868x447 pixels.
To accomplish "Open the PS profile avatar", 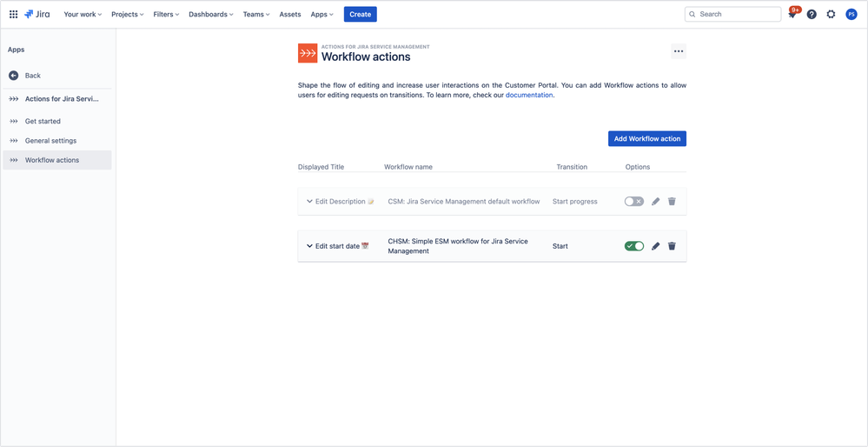I will click(851, 15).
